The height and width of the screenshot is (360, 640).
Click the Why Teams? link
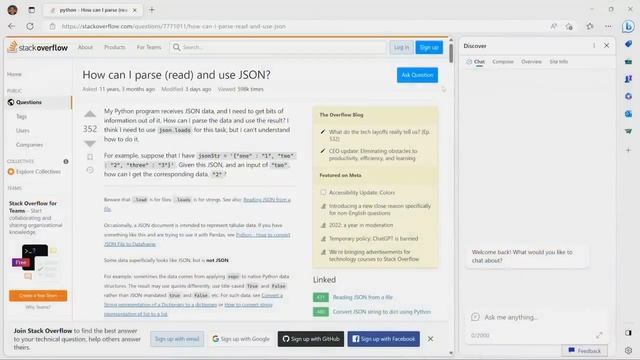coord(38,307)
